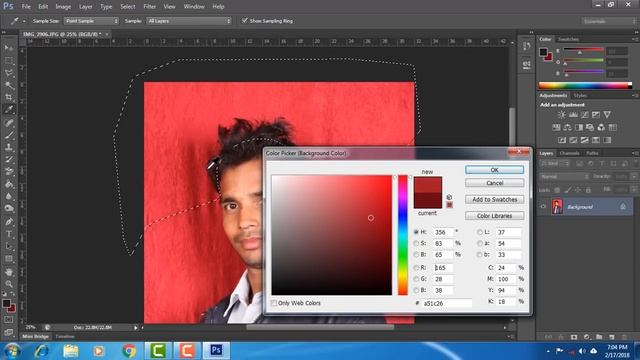Select the Rectangular Marquee tool

click(x=9, y=60)
